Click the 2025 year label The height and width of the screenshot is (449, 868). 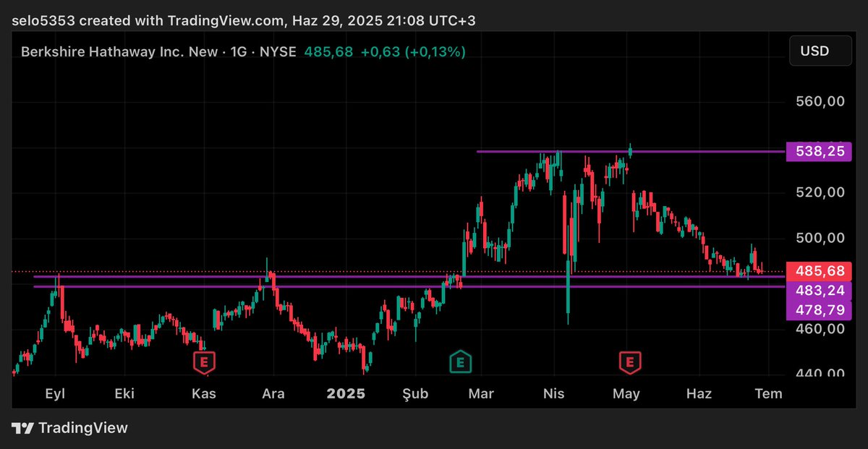tap(346, 394)
